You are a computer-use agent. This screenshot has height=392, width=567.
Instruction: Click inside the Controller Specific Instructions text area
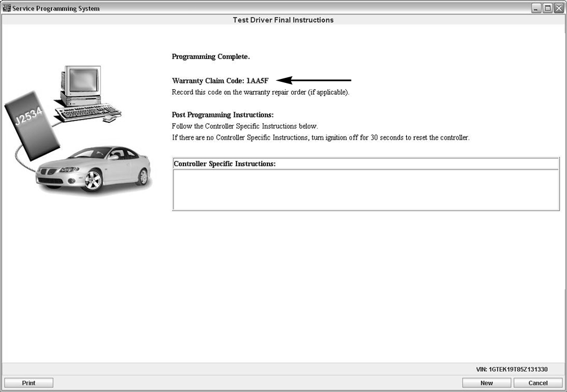pos(366,190)
